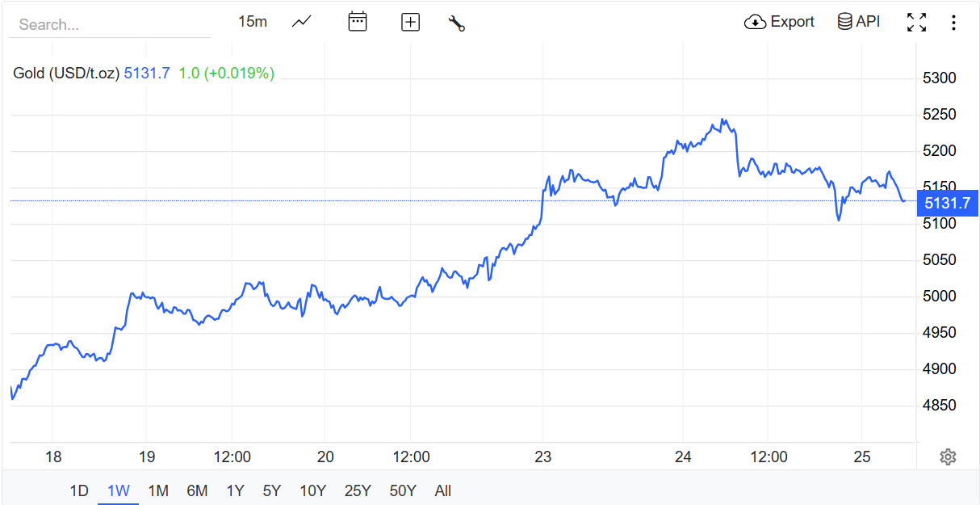Enter fullscreen chart mode

pos(916,22)
